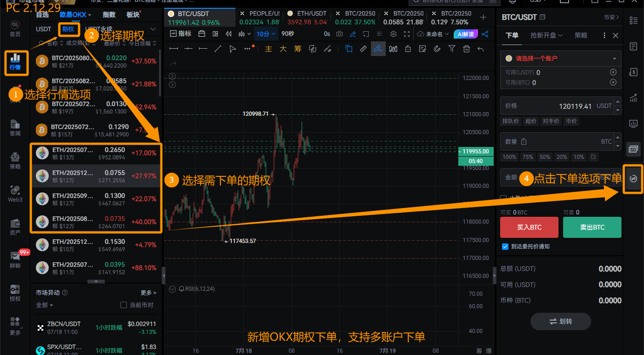Toggle the 主 main-force indicator
This screenshot has height=355, width=644.
point(269,48)
